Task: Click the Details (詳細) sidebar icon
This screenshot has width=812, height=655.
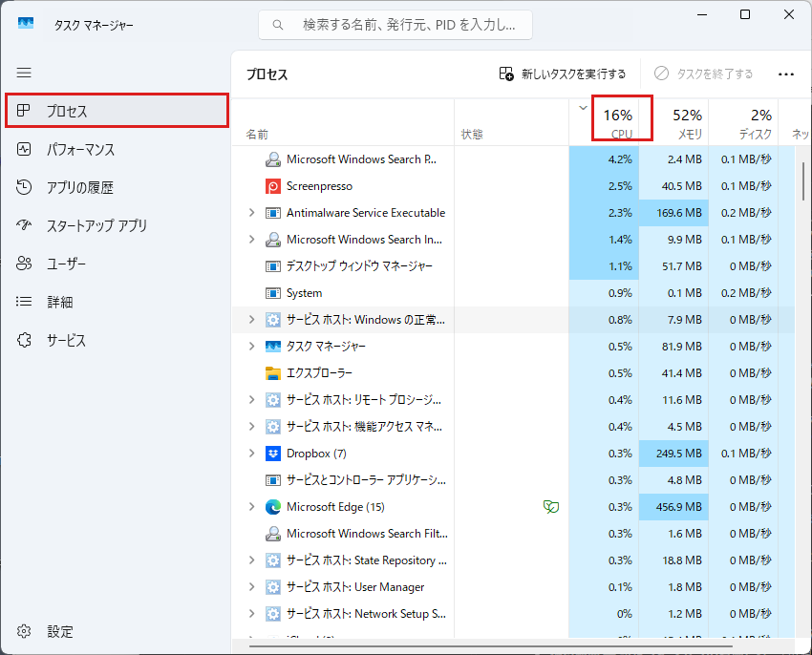Action: pos(24,302)
